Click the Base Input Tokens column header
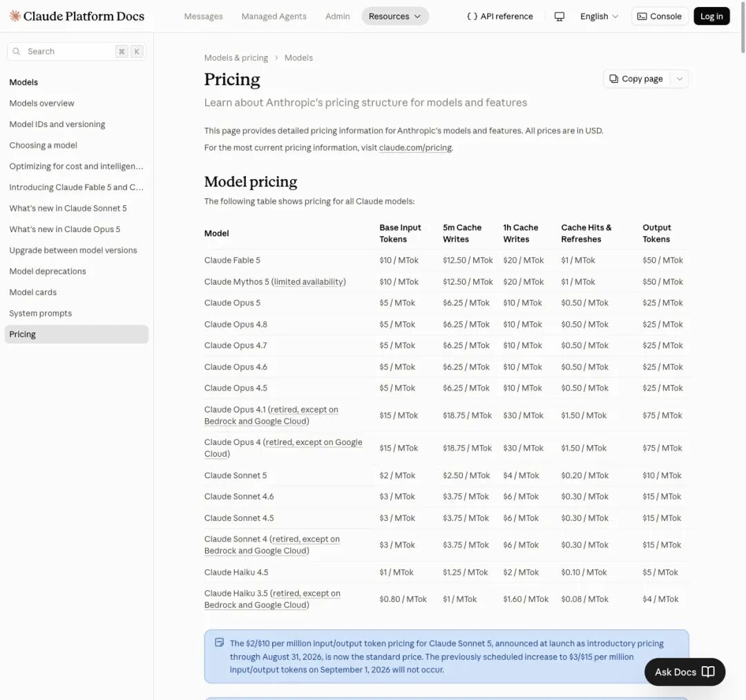The height and width of the screenshot is (700, 746). [400, 233]
